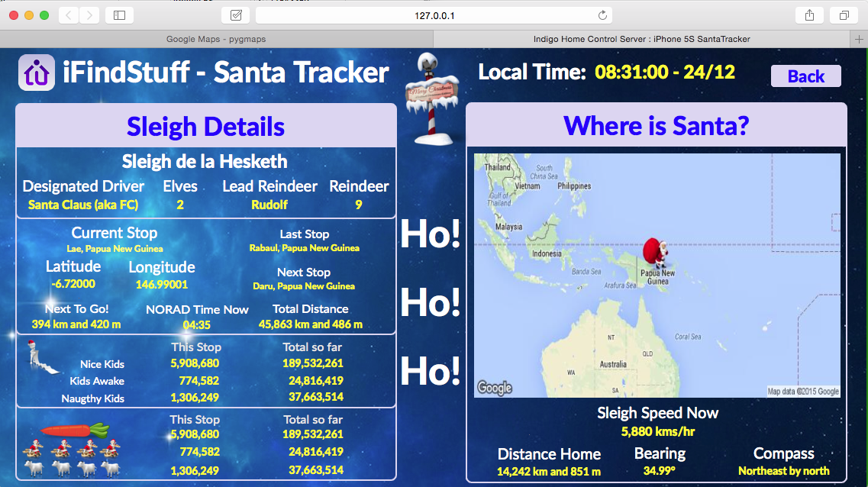Click the Elves count 2
The image size is (868, 487).
[180, 205]
